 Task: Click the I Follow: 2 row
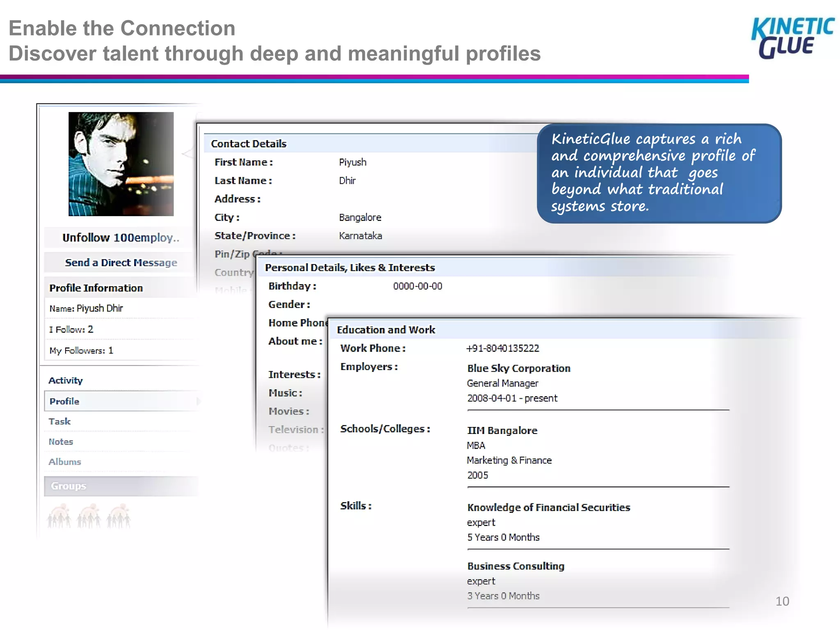click(121, 329)
